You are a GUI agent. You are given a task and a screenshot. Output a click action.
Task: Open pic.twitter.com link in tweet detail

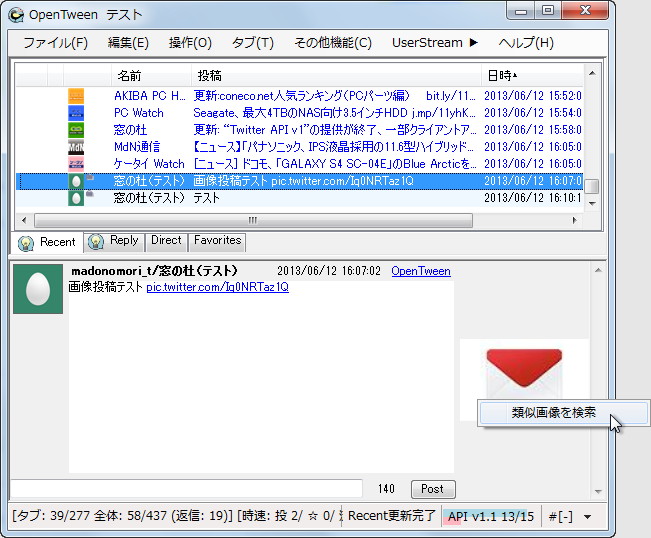click(218, 287)
